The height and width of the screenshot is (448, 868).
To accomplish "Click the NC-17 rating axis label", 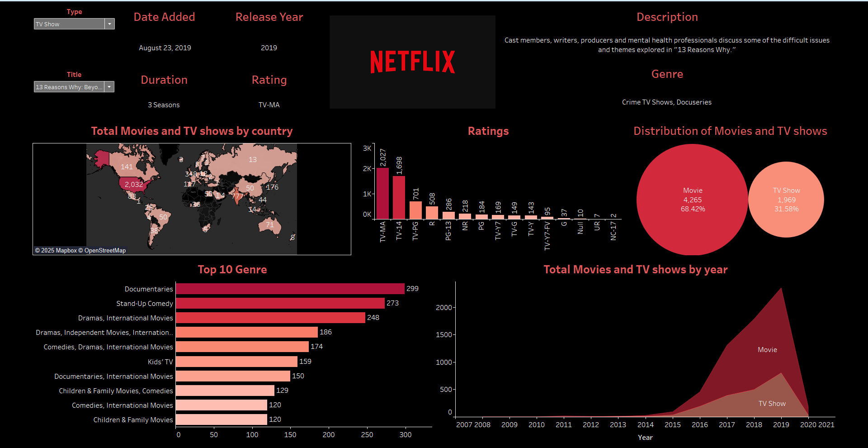I will pyautogui.click(x=613, y=231).
